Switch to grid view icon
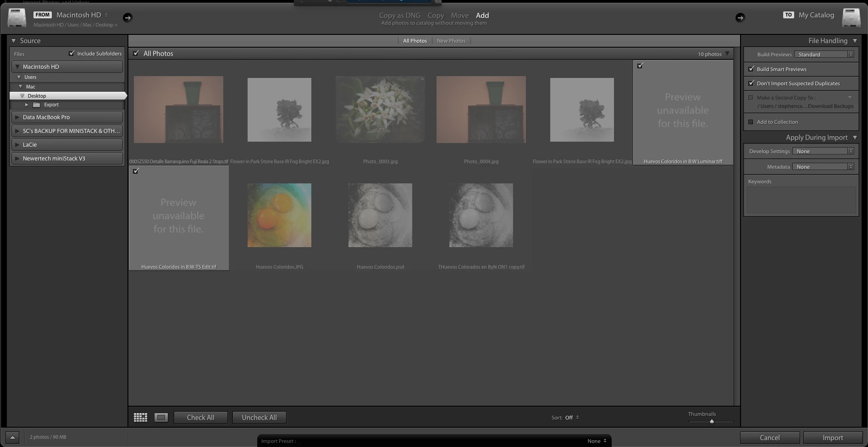 click(140, 417)
